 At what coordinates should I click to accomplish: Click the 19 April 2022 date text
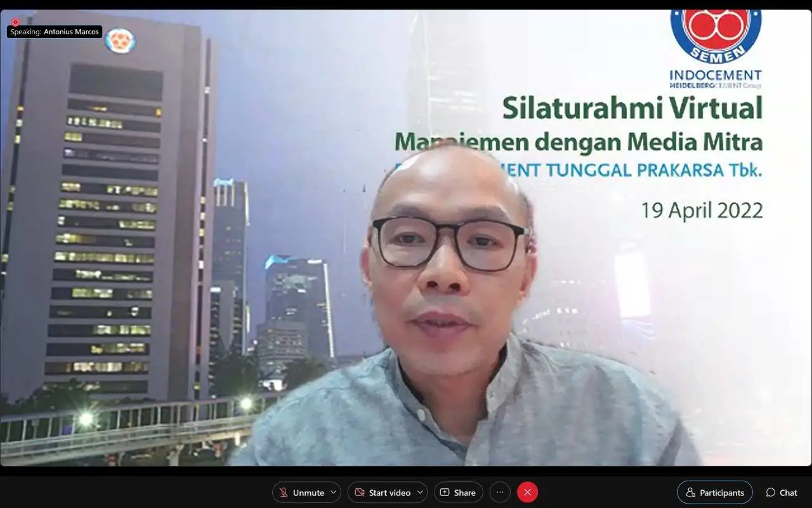[702, 210]
